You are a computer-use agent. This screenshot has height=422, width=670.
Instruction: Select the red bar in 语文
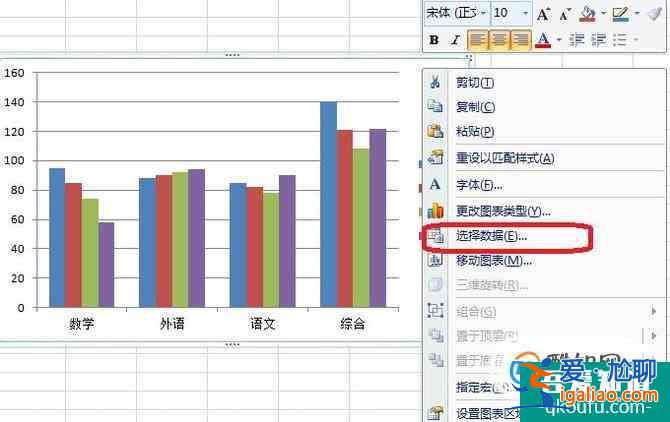[255, 247]
